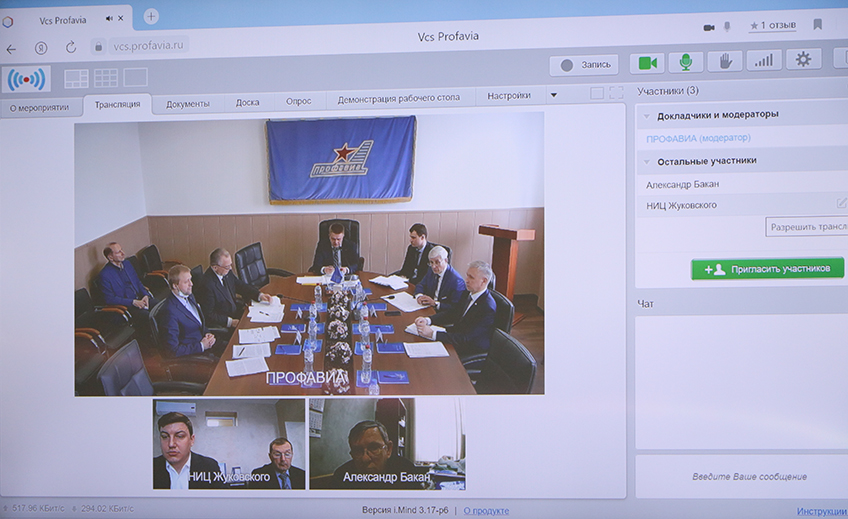This screenshot has height=519, width=848.
Task: Click the Версия i.Mind 3.17-р6 text
Action: click(x=405, y=510)
